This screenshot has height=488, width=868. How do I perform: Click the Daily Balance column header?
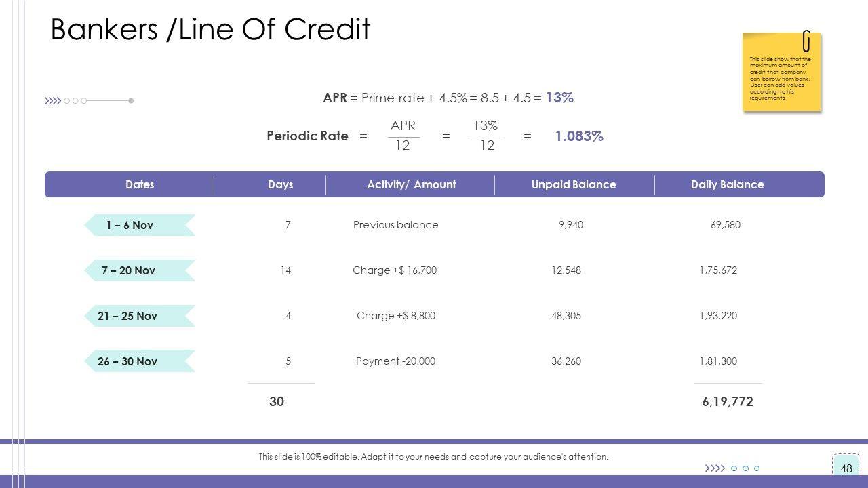tap(727, 184)
